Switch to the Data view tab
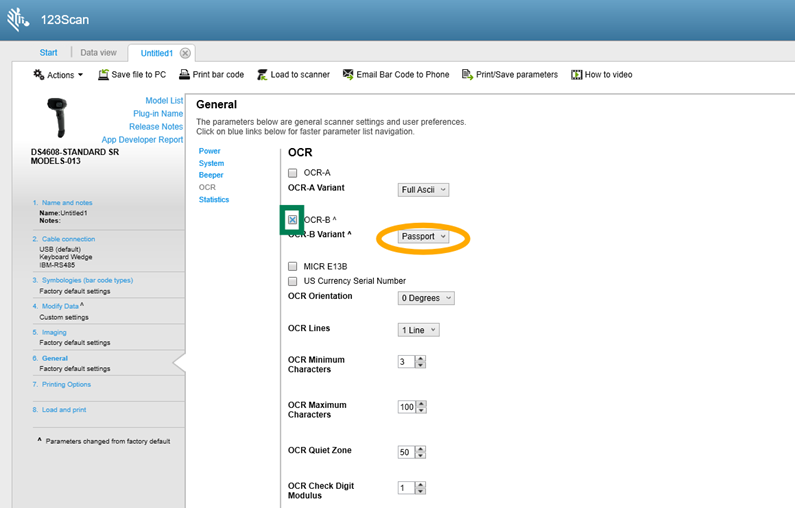 [x=98, y=53]
